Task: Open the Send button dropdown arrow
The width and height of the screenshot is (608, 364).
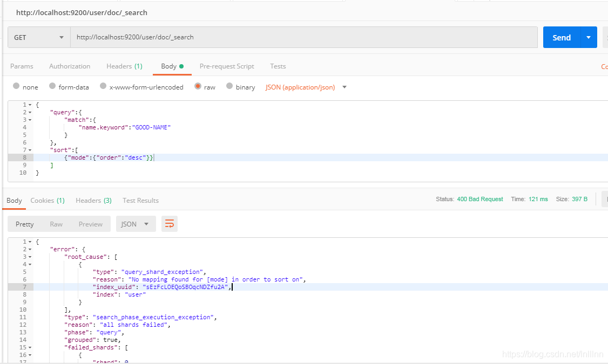Action: pyautogui.click(x=589, y=38)
